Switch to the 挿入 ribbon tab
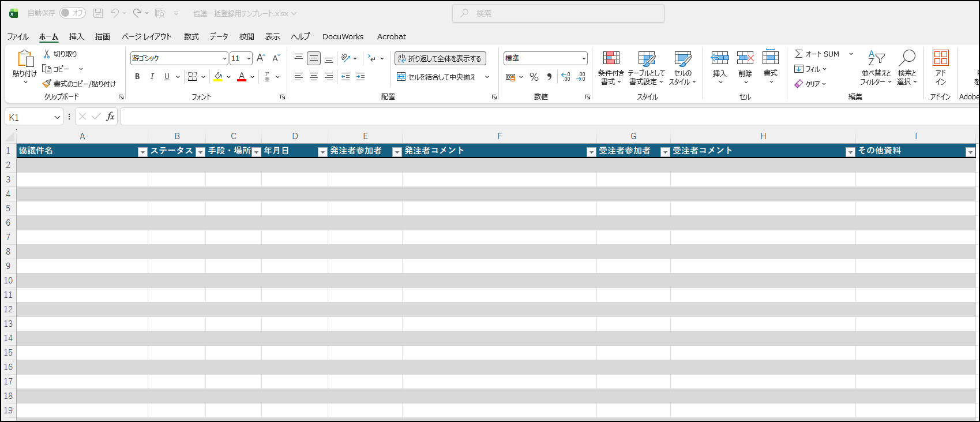Viewport: 980px width, 422px height. (77, 36)
